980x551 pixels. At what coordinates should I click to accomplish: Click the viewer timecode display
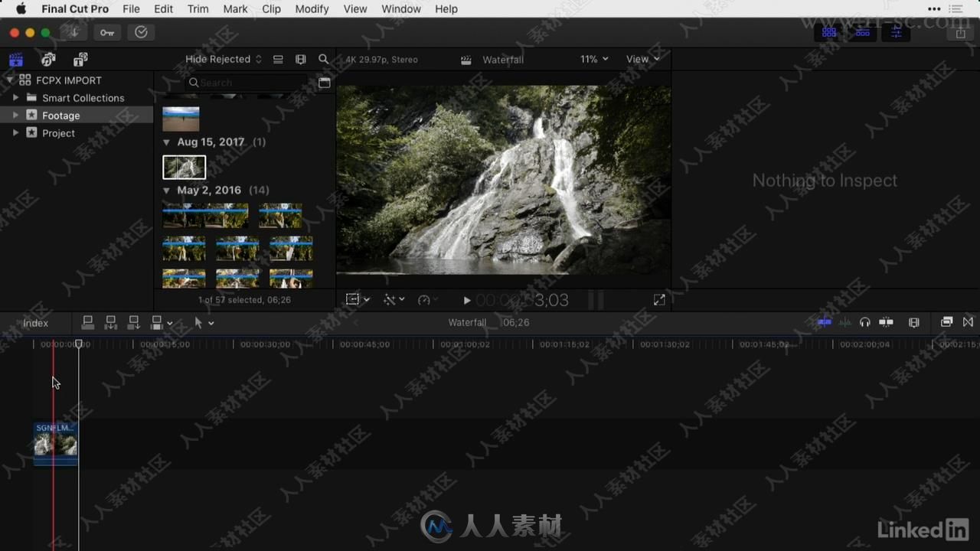click(x=522, y=300)
